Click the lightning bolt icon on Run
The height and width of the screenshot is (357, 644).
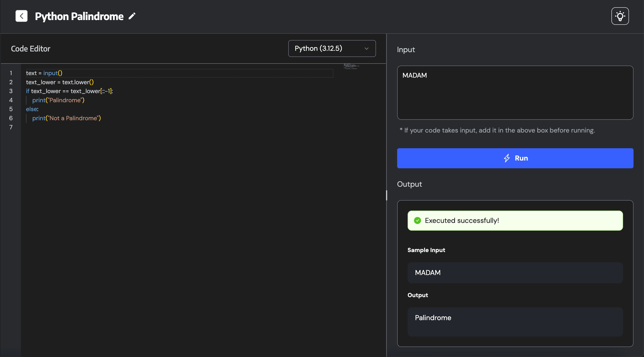tap(506, 158)
